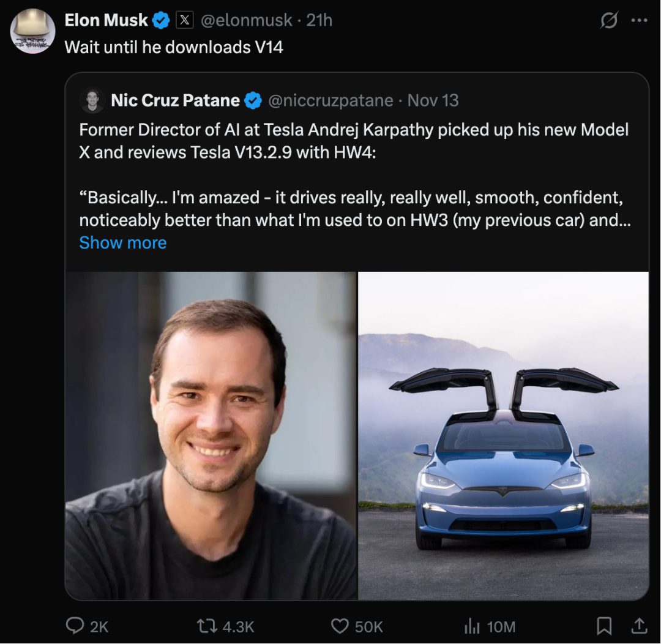Like the post with heart icon
The height and width of the screenshot is (644, 661).
click(x=340, y=626)
